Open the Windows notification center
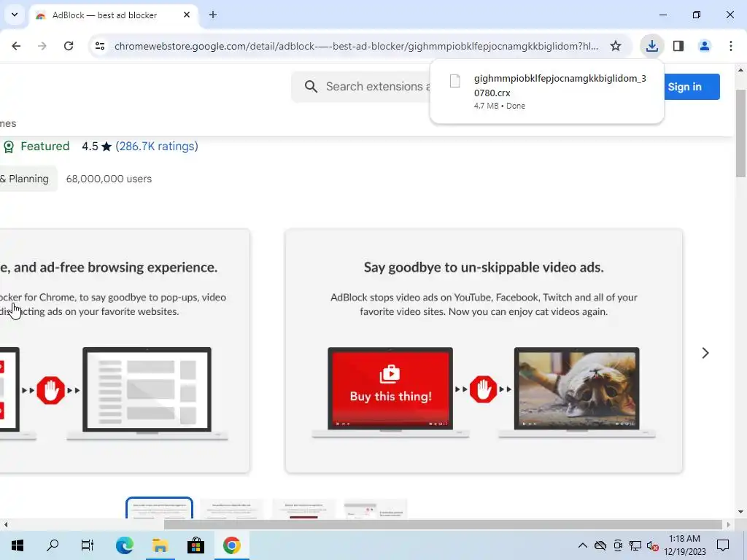 (723, 545)
